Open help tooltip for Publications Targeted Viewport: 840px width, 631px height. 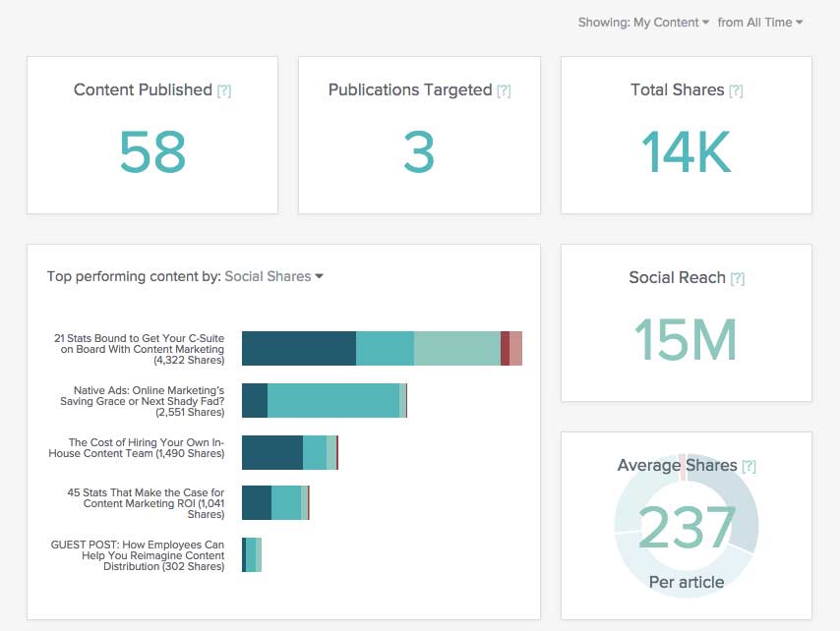click(504, 90)
